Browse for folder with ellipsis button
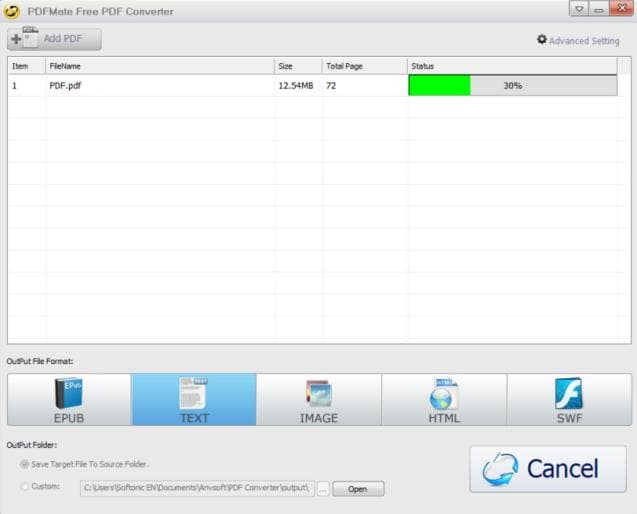637x514 pixels. pyautogui.click(x=323, y=489)
